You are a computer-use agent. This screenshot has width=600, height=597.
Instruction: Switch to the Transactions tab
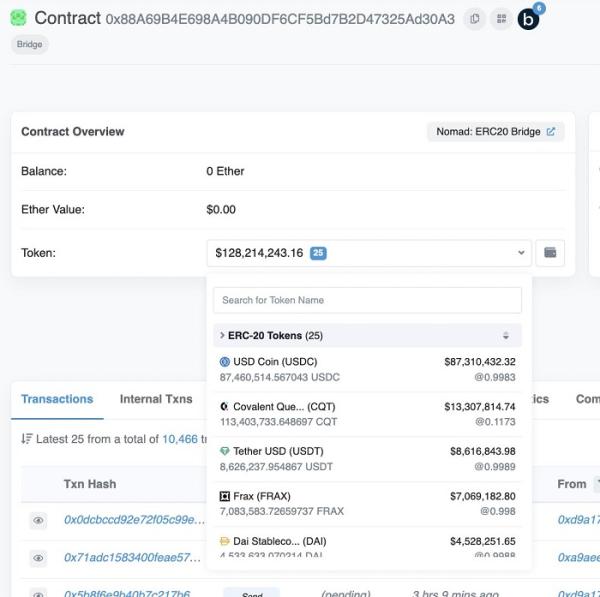57,399
